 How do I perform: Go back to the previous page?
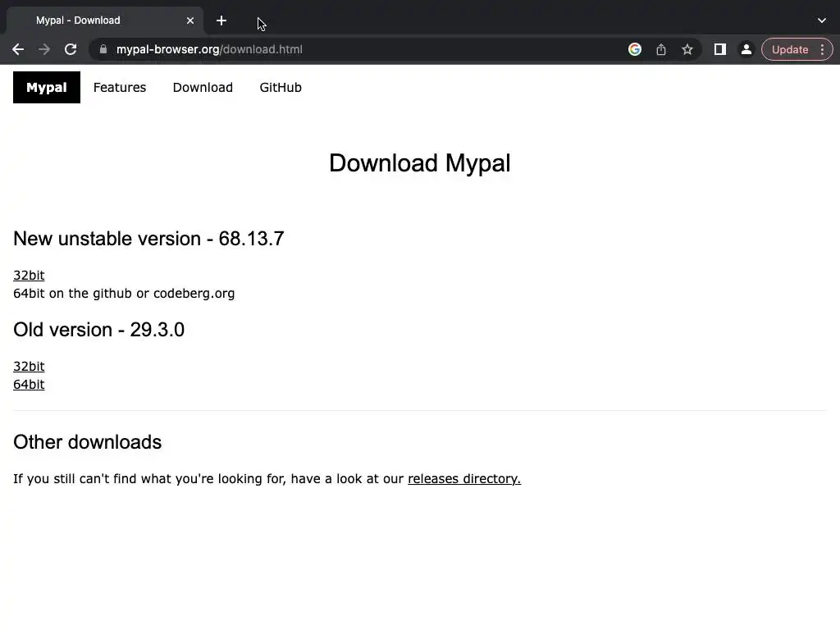pos(18,49)
